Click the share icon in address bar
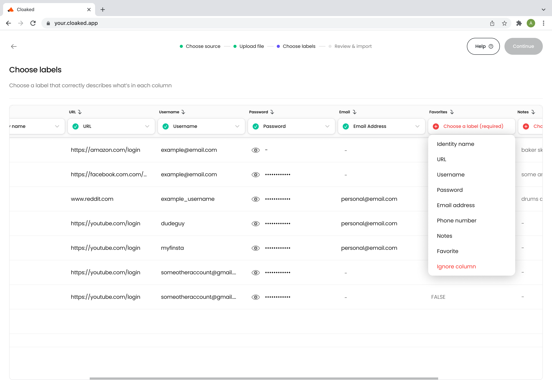Screen dimensions: 552x392 pyautogui.click(x=492, y=23)
